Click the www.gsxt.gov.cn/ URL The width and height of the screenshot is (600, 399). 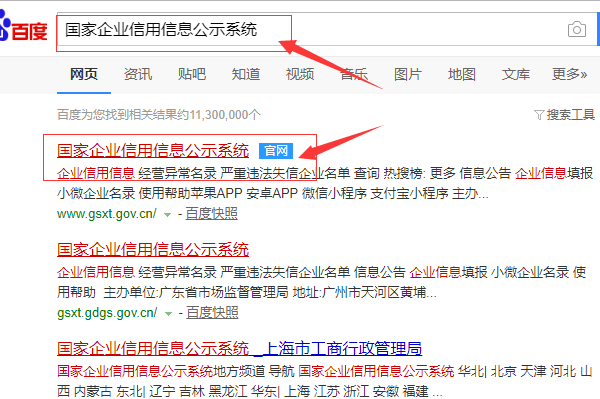pos(107,213)
